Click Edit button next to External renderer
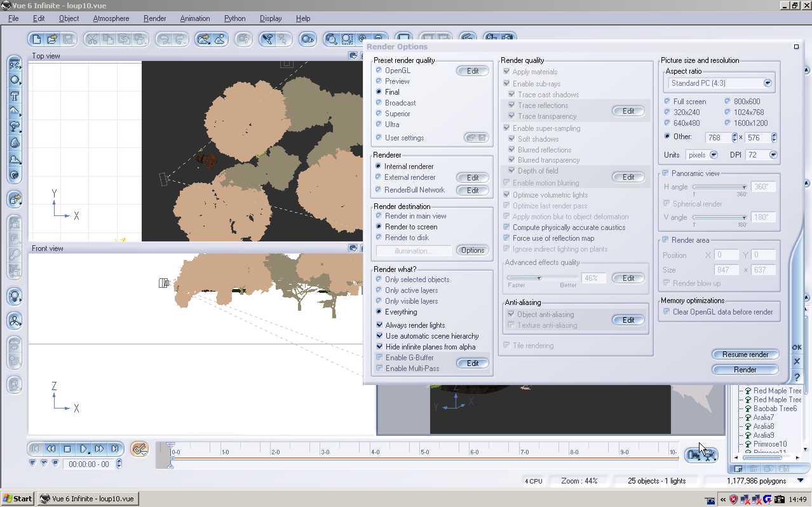This screenshot has width=812, height=507. [473, 178]
